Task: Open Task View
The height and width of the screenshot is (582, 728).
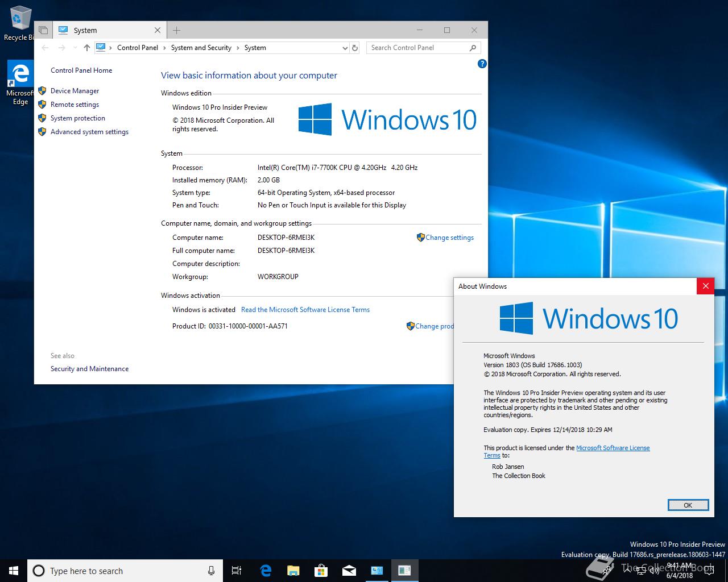Action: (237, 571)
